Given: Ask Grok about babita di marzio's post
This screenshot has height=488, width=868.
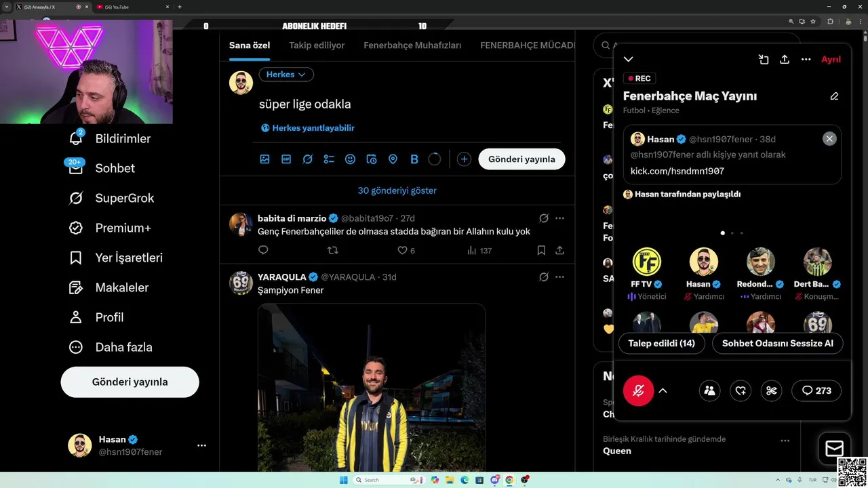Looking at the screenshot, I should pos(544,218).
